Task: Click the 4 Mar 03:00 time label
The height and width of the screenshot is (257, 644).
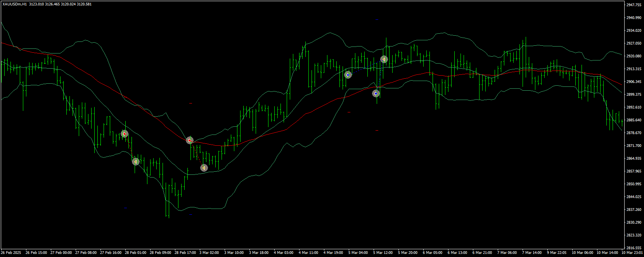Action: tap(284, 253)
